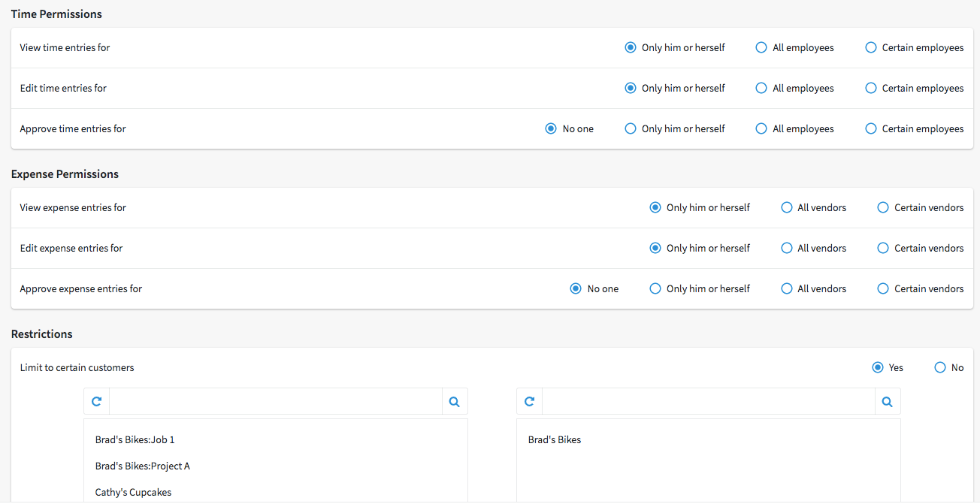Select 'Certain vendors' for Approve expense entries

pos(883,288)
